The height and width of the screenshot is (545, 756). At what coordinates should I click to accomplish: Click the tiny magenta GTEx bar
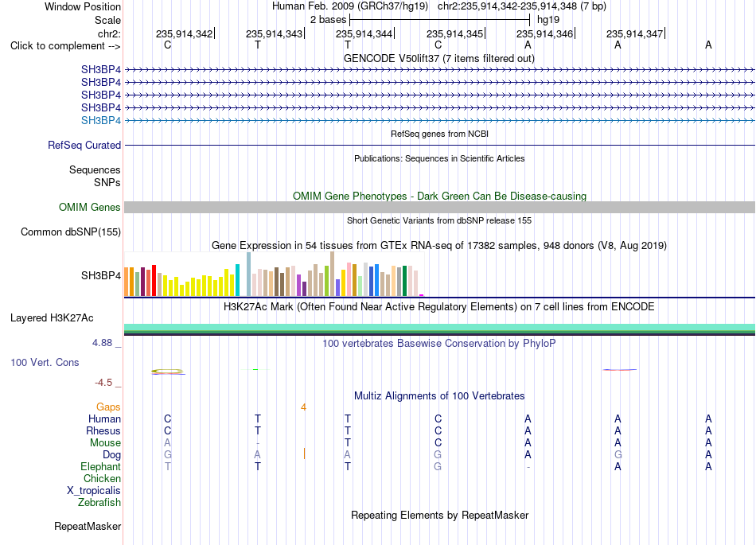coord(422,295)
